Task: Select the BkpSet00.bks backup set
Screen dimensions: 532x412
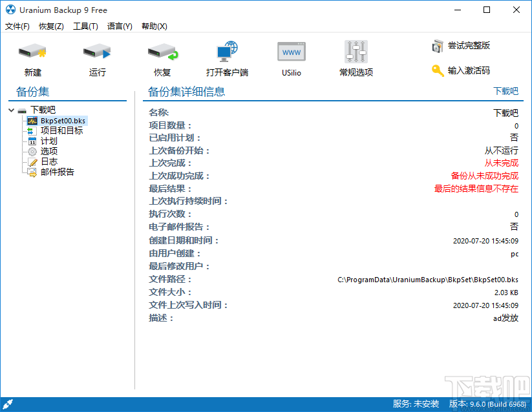Action: 62,120
